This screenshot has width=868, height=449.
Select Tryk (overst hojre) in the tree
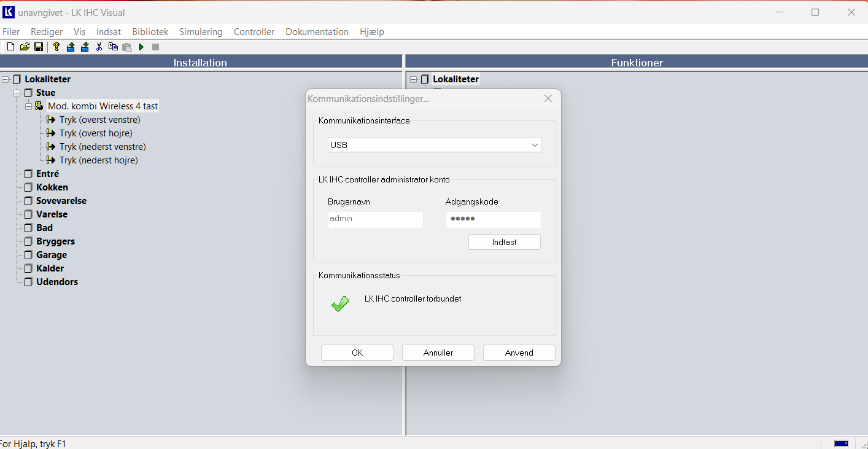click(96, 133)
